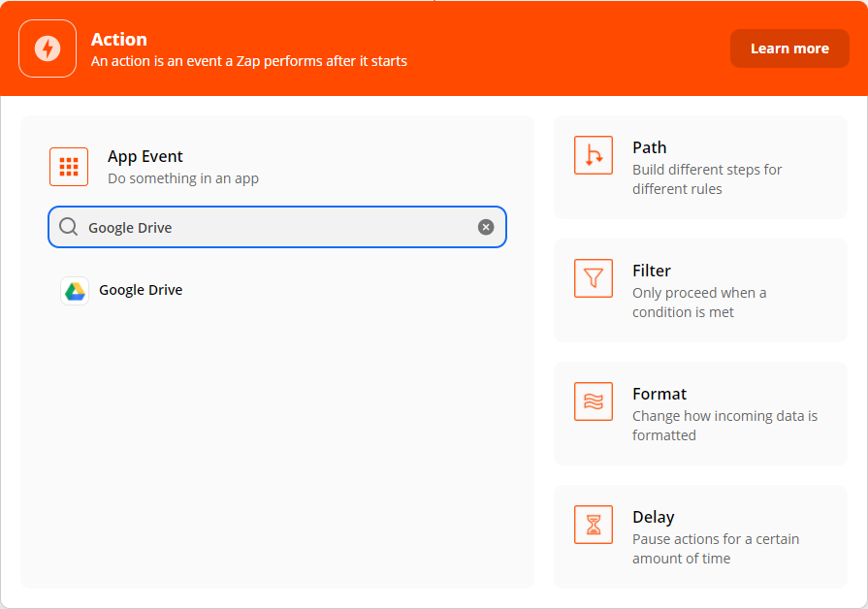The width and height of the screenshot is (868, 609).
Task: Select the App Event heading
Action: click(x=145, y=156)
